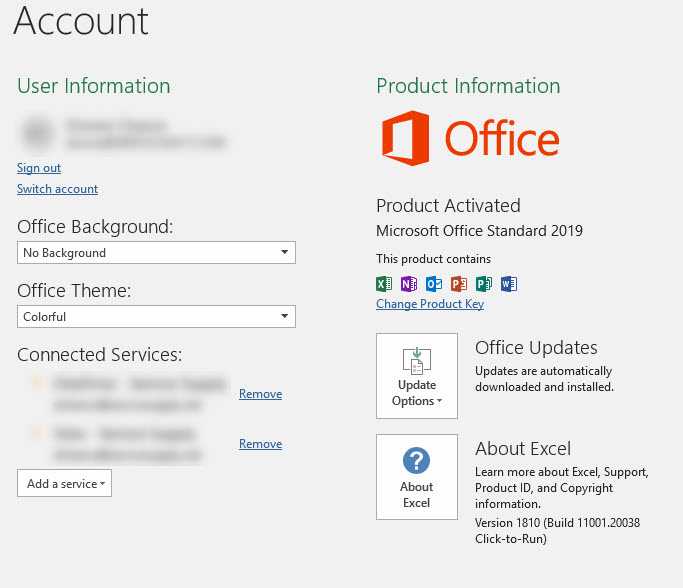Click the 'Version 1810 (Build 11001.20038' text
The image size is (683, 588).
click(558, 523)
